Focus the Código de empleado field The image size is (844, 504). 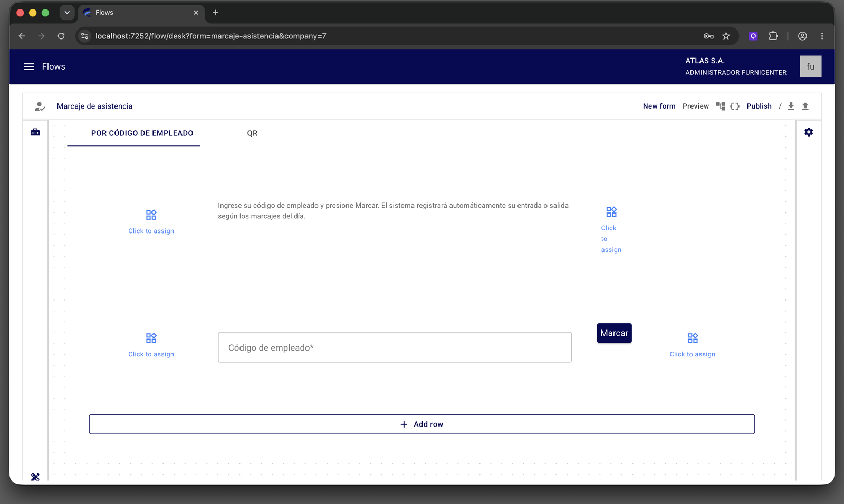(x=395, y=347)
